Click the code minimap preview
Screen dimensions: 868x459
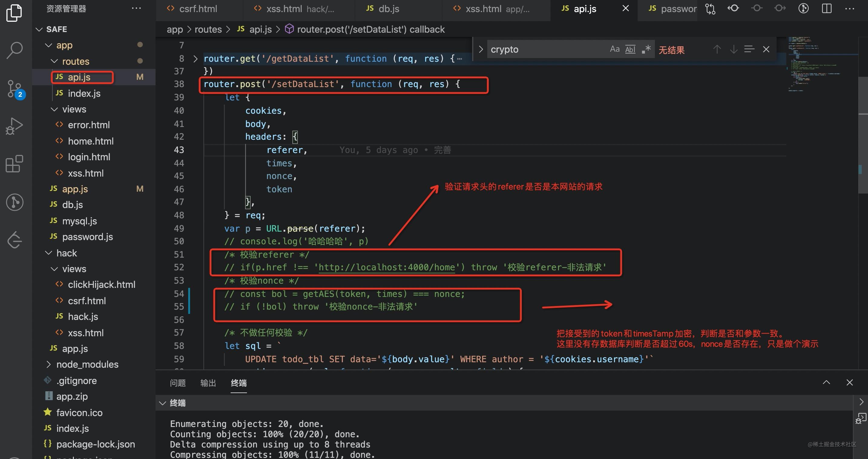822,64
